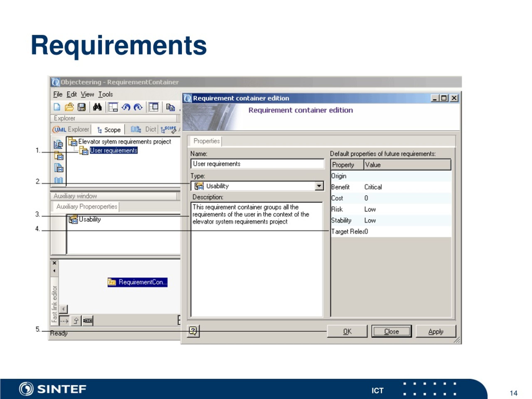The image size is (532, 399).
Task: Select the Properties tab in dialog
Action: (206, 141)
